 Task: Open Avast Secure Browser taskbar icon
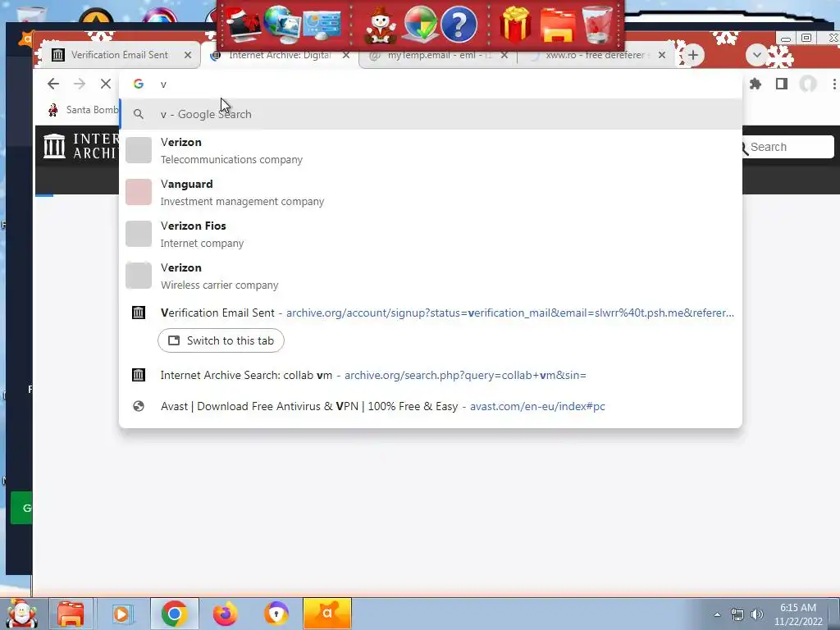[x=276, y=614]
